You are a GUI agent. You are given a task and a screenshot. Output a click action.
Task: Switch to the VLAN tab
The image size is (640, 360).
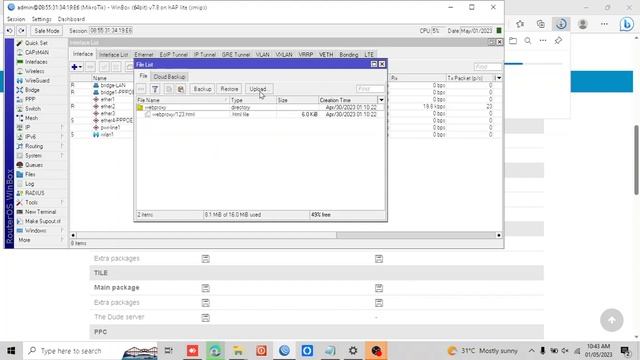[x=262, y=54]
